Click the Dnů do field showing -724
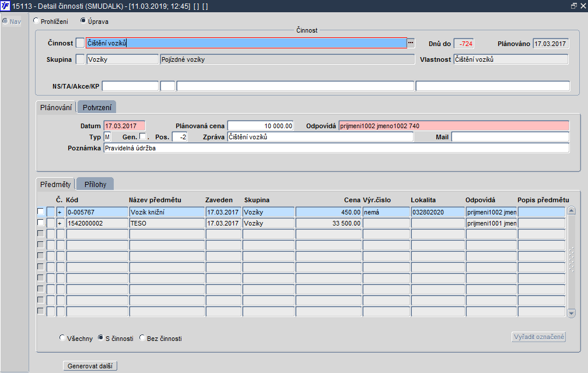 [x=464, y=44]
